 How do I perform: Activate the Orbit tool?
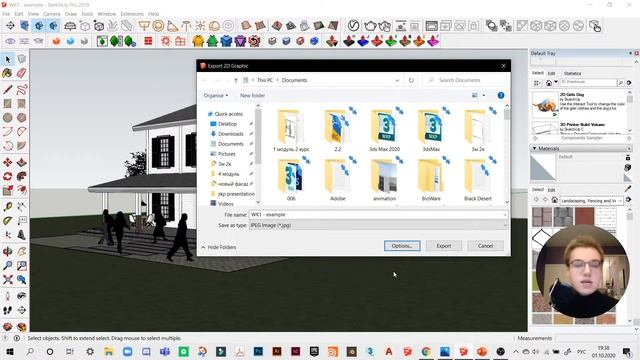pos(7,251)
